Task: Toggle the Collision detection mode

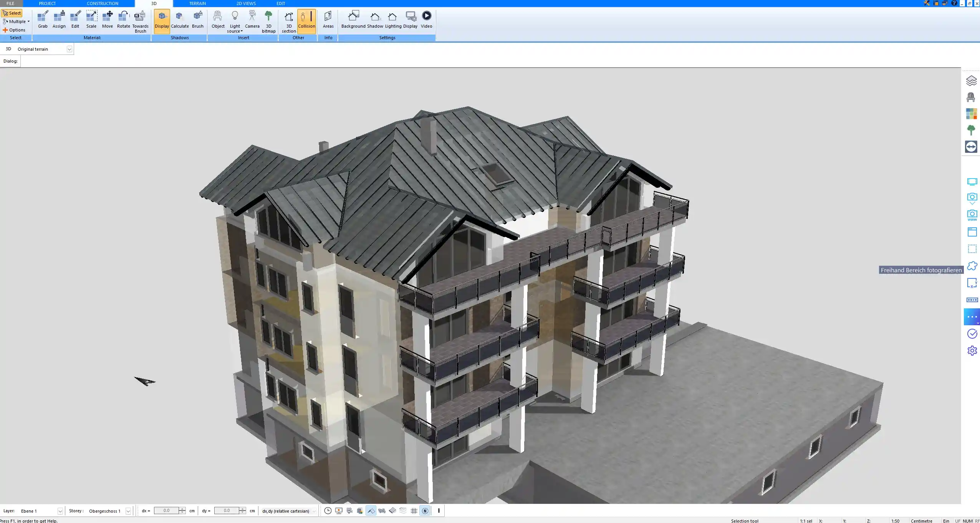Action: click(306, 19)
